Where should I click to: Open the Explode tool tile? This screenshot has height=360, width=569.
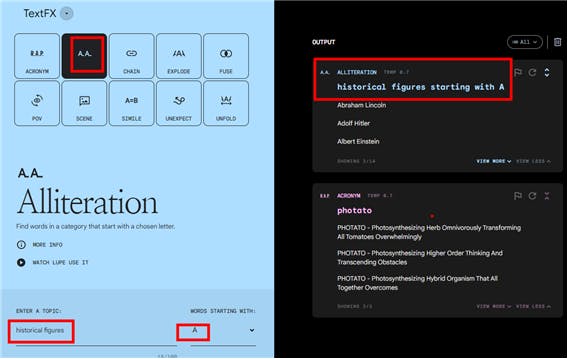click(x=179, y=56)
